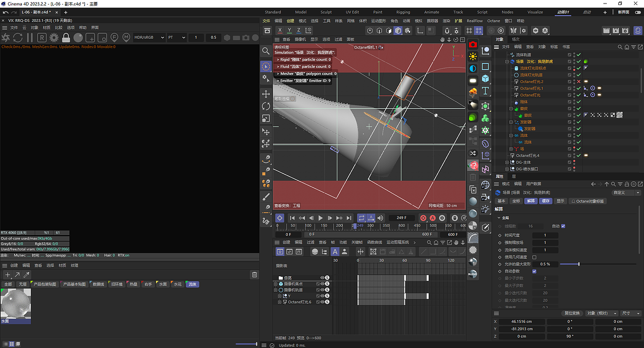
Task: Enable Octane灯光.2 via its red X
Action: [579, 82]
